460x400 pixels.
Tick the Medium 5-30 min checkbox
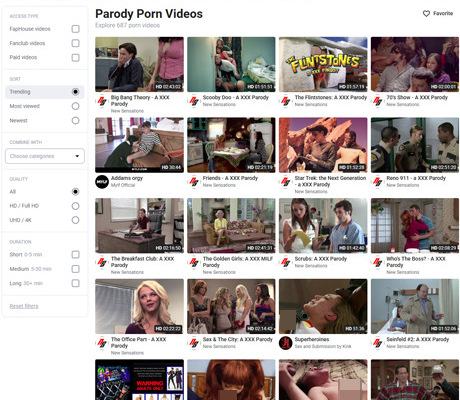[x=76, y=269]
